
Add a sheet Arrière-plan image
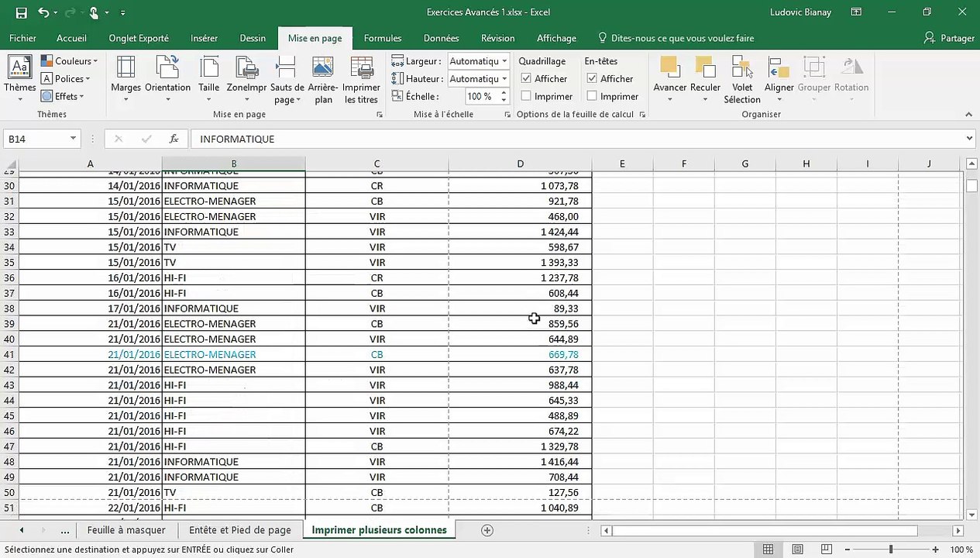[x=323, y=80]
